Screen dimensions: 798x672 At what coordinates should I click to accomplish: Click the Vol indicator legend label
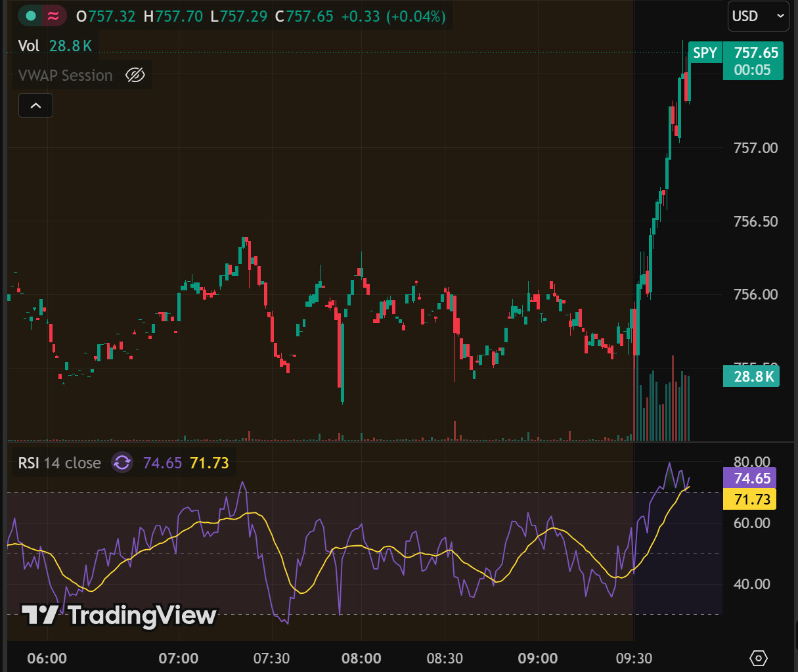(29, 46)
